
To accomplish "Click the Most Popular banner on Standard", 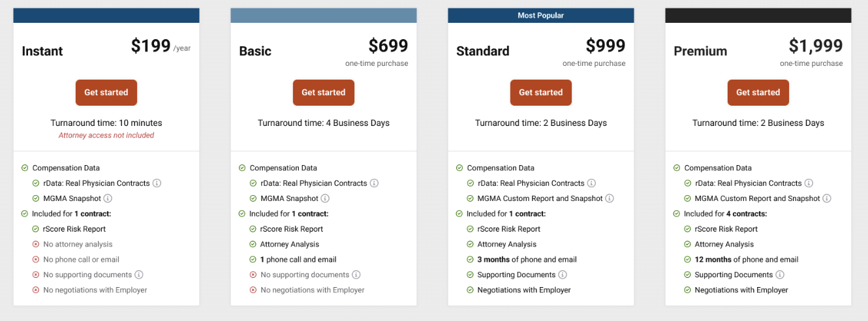I will point(541,15).
